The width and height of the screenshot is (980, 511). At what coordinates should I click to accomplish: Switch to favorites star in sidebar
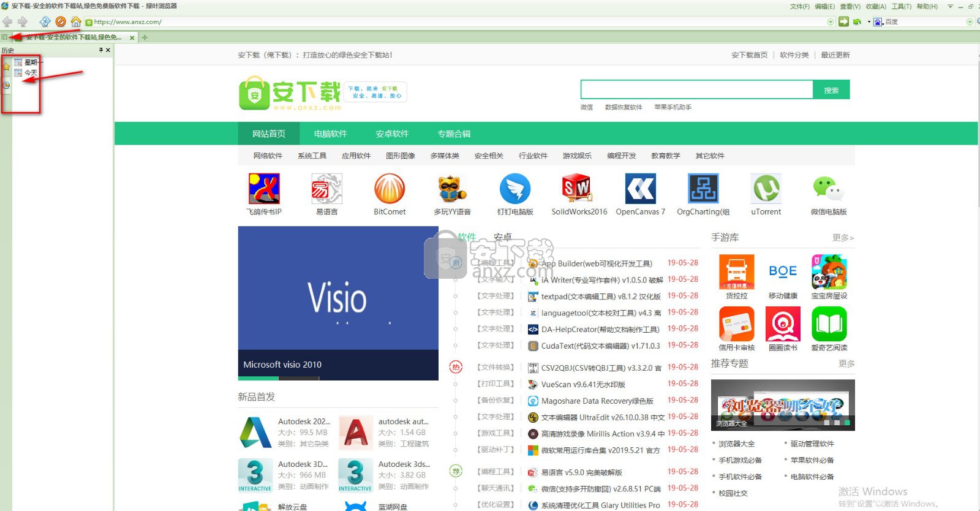coord(6,66)
